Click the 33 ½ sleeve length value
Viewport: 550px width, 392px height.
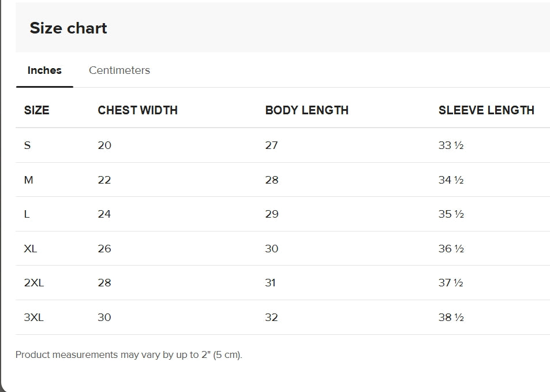tap(451, 145)
